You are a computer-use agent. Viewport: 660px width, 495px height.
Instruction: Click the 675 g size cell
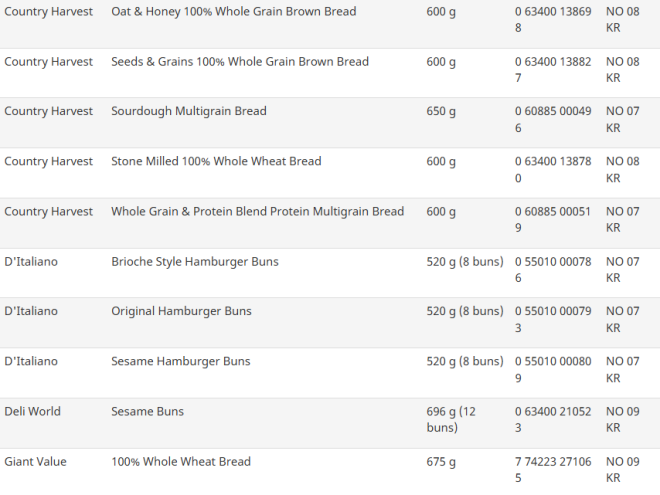(441, 462)
